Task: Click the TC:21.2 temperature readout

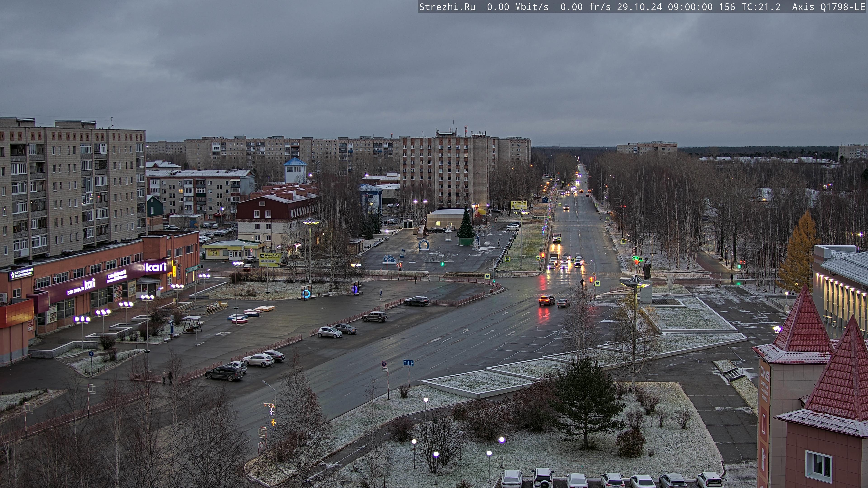Action: click(761, 7)
